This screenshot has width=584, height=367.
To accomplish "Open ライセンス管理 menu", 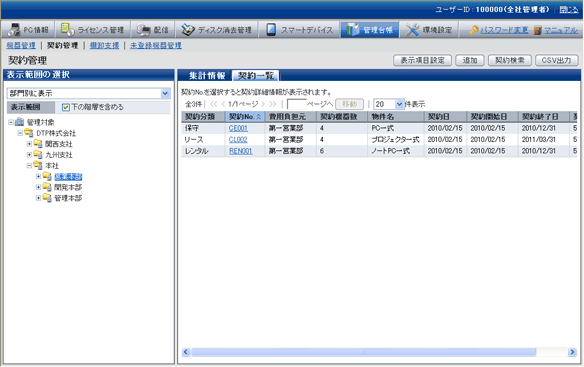I will pyautogui.click(x=92, y=30).
